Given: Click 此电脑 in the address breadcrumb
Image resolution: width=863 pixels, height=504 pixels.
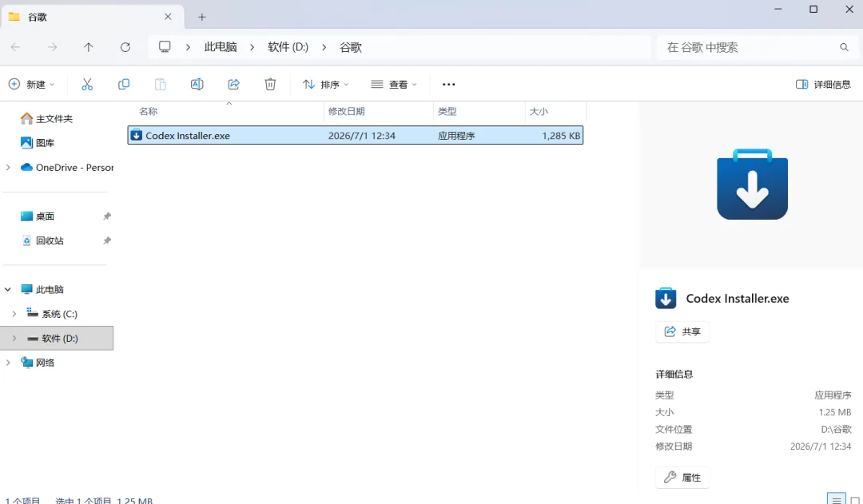Looking at the screenshot, I should click(221, 47).
